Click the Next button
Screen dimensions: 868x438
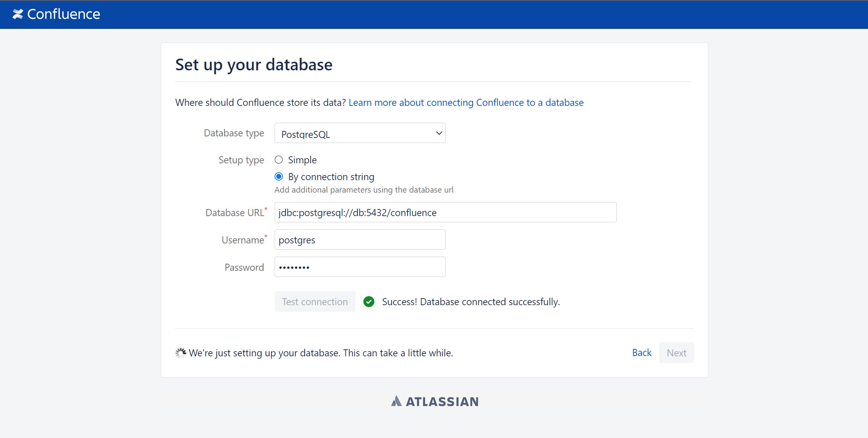coord(676,352)
